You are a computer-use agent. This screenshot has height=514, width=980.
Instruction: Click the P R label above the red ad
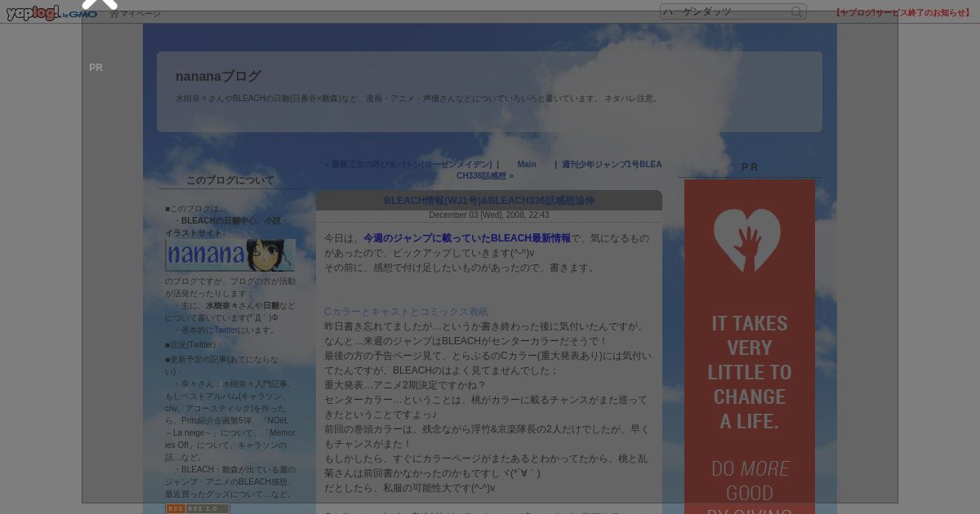750,167
